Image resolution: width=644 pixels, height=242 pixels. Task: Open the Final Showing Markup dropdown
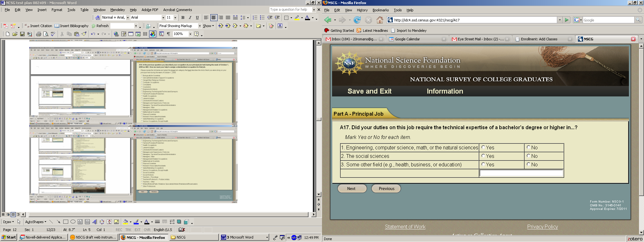point(200,26)
